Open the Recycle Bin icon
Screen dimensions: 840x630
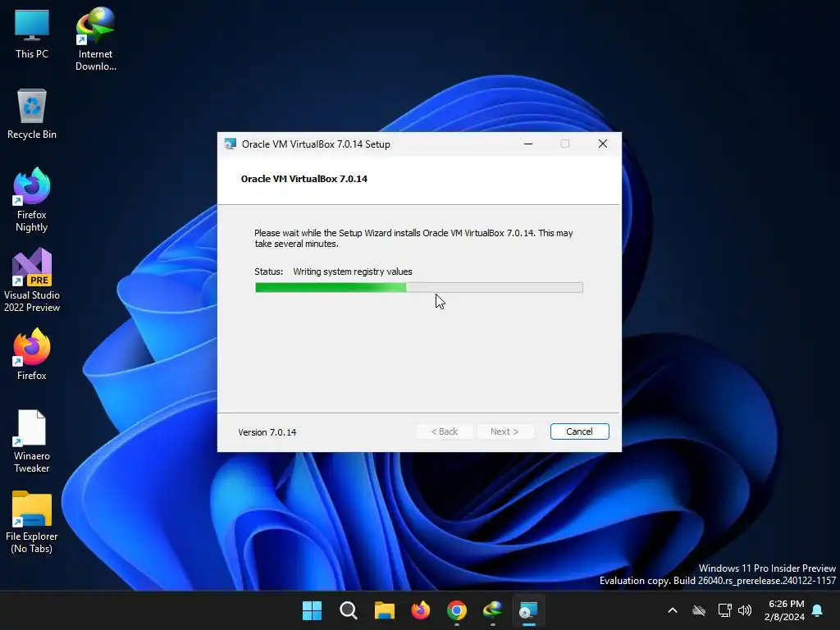pos(32,114)
